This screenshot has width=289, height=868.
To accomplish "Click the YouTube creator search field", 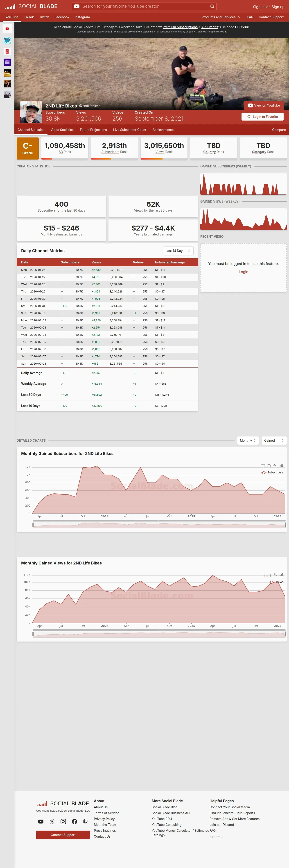I will (145, 6).
